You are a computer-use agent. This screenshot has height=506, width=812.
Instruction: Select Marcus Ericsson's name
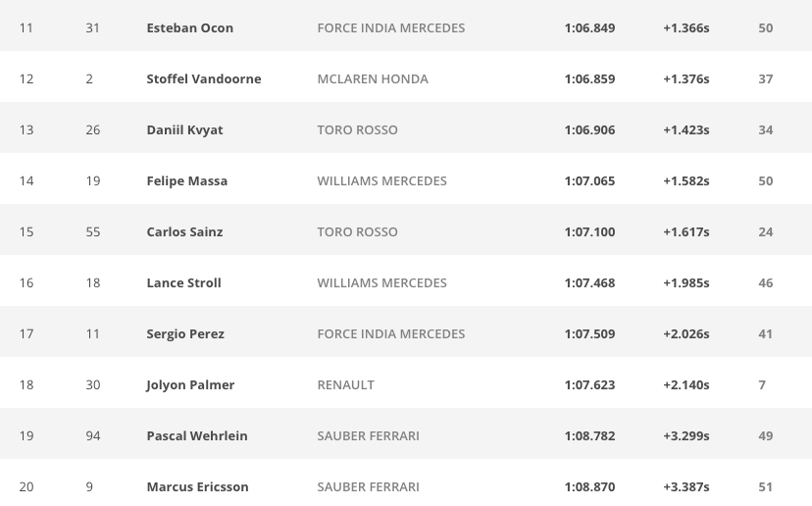pos(197,486)
